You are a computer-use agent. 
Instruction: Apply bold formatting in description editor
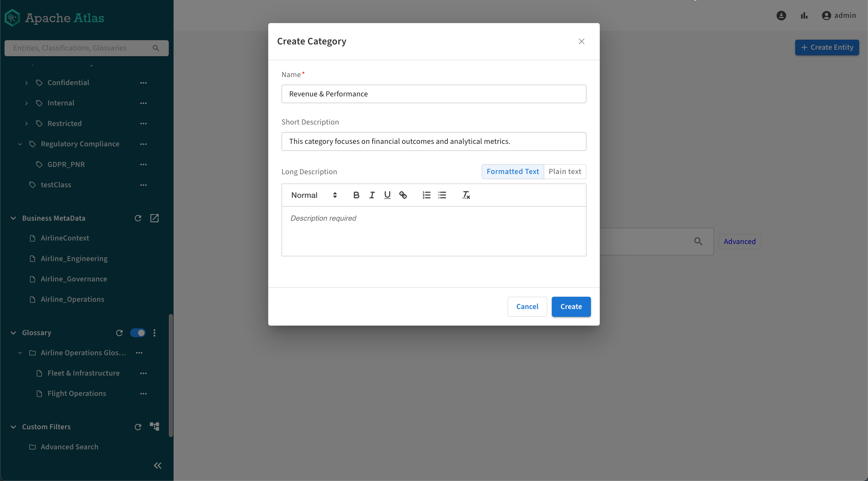[x=356, y=195]
